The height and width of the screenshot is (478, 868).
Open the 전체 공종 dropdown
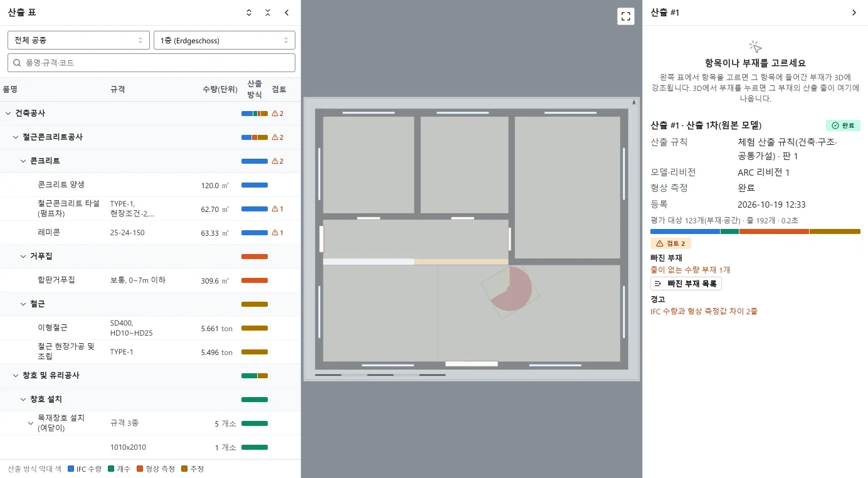pos(78,40)
